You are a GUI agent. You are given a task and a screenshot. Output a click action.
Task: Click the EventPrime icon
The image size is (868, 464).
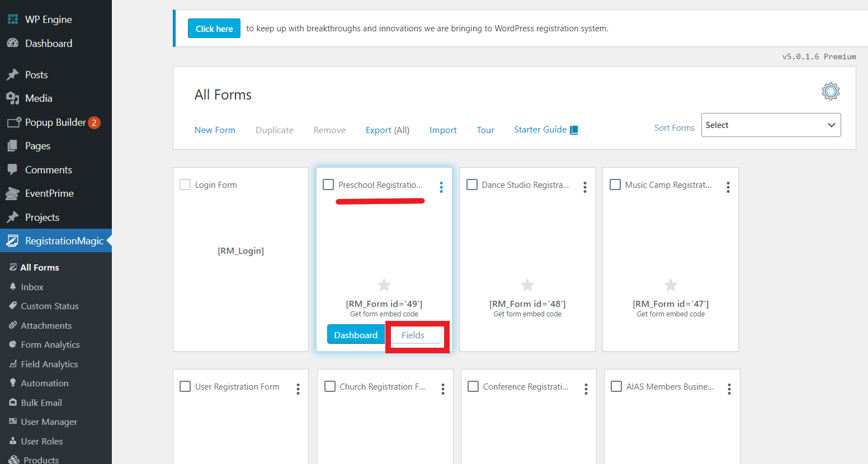pos(12,193)
